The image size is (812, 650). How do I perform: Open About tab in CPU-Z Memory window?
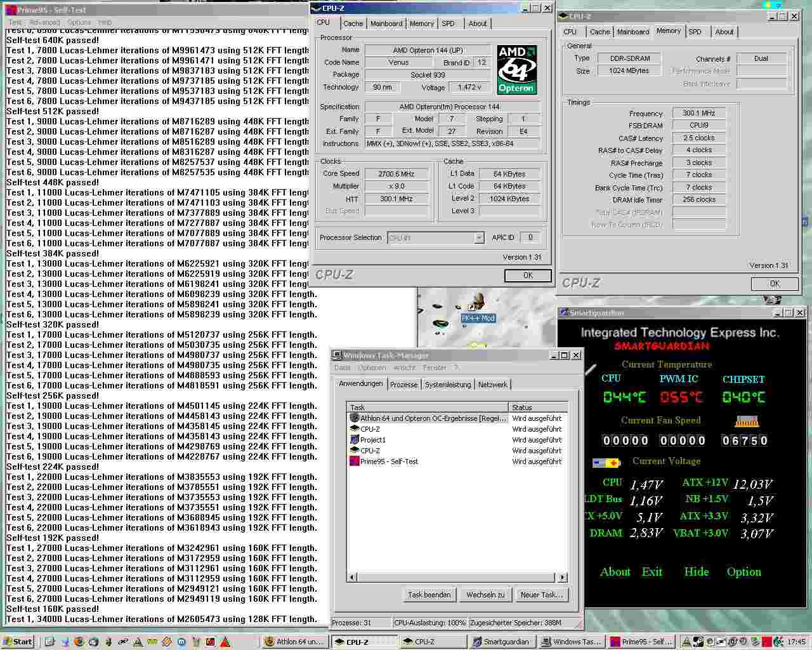click(x=724, y=32)
